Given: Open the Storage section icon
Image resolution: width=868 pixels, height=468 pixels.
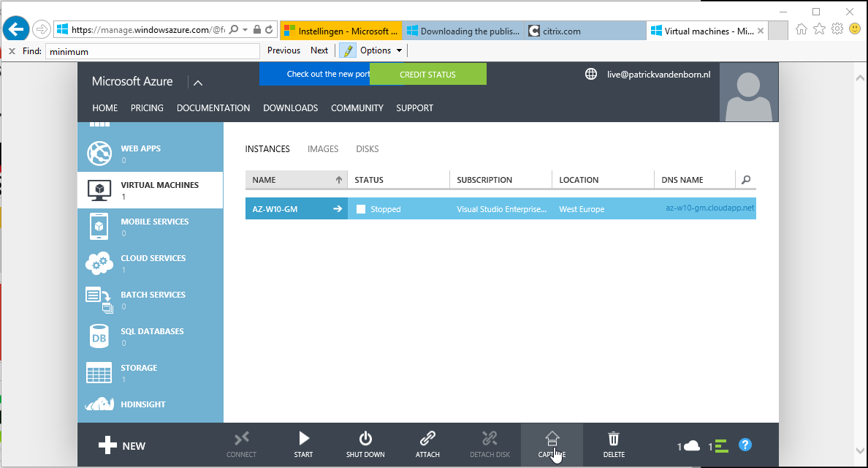Looking at the screenshot, I should pyautogui.click(x=99, y=372).
